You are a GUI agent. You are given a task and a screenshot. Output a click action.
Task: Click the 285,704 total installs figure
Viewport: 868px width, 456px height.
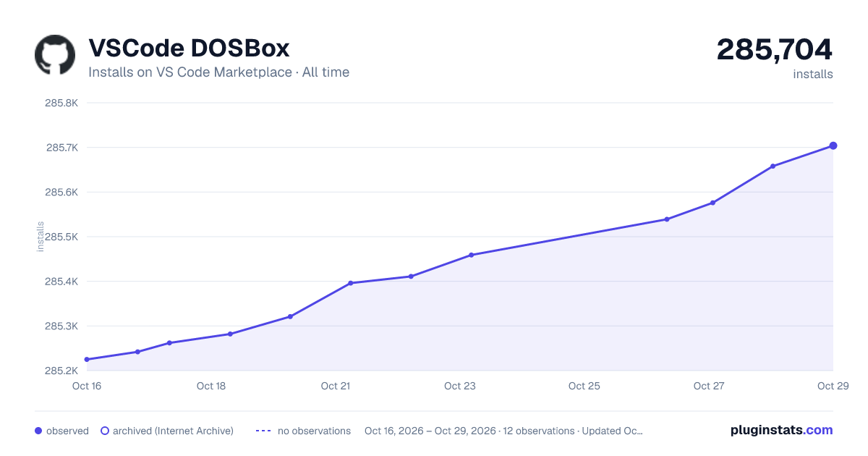tap(775, 49)
